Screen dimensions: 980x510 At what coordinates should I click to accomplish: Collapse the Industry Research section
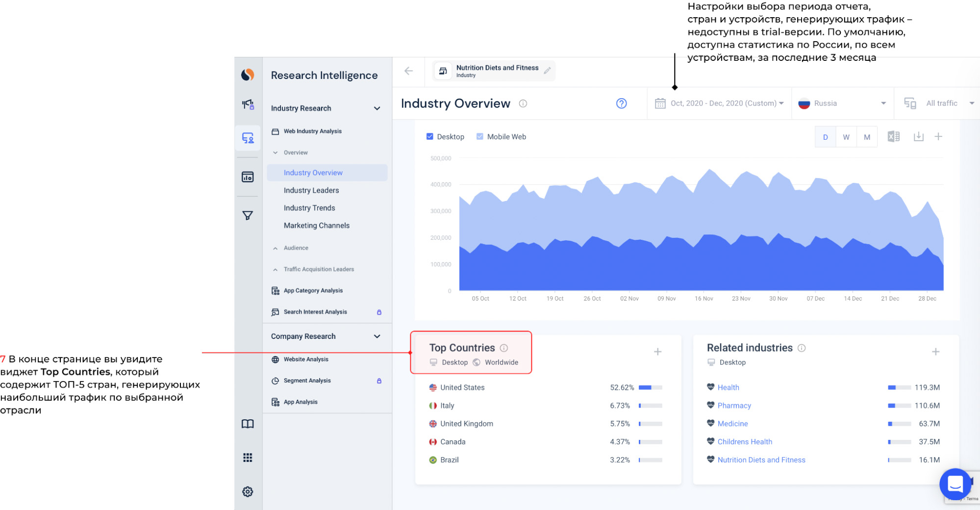pos(377,108)
